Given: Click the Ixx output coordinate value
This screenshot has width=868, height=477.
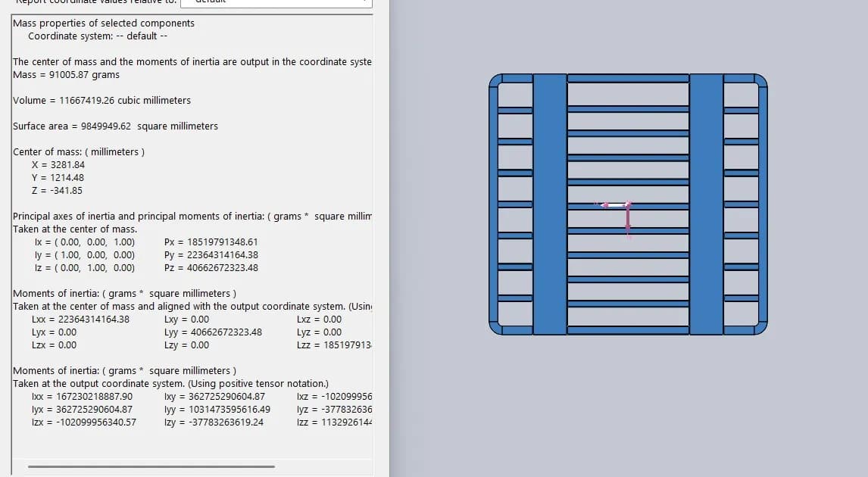Looking at the screenshot, I should [x=82, y=396].
